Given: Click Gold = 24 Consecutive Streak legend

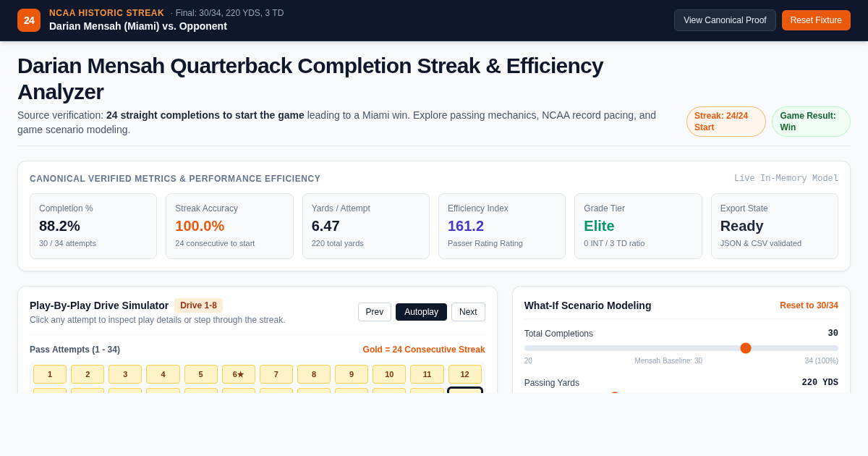Looking at the screenshot, I should coord(424,350).
